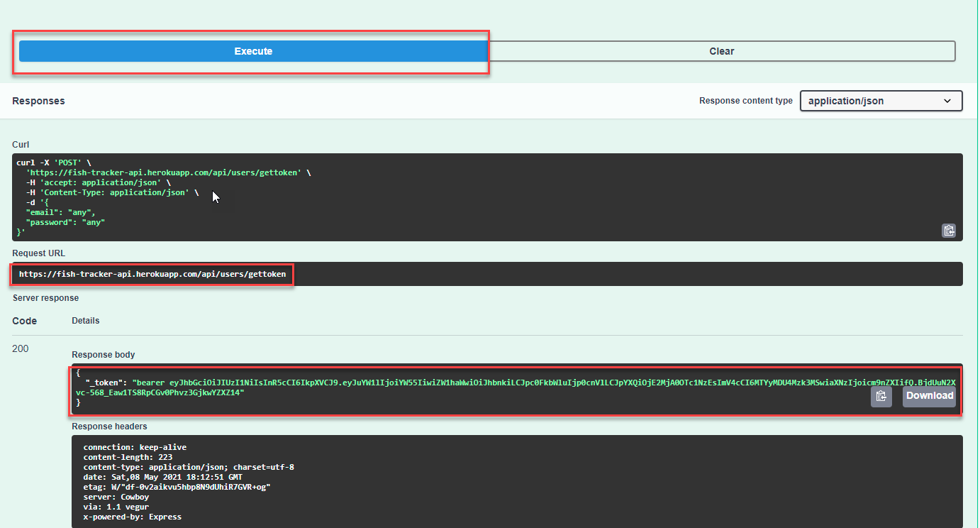Screen dimensions: 980x528
Task: Click the Details column header
Action: coord(86,321)
